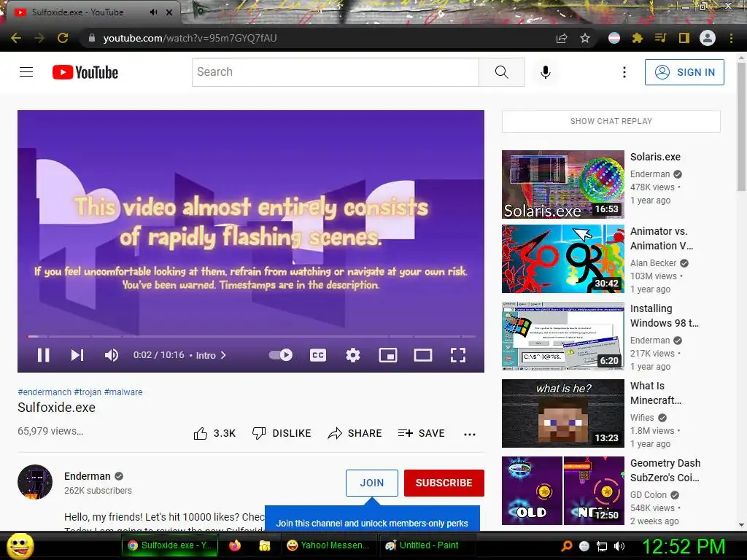Viewport: 747px width, 560px height.
Task: Open Installing Windows 98 video thumbnail
Action: click(563, 335)
